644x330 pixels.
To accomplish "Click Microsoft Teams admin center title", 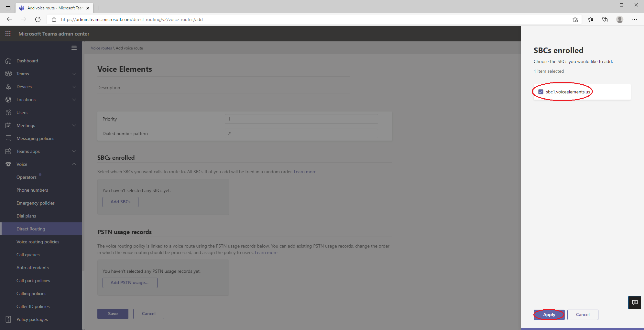I will coord(54,34).
